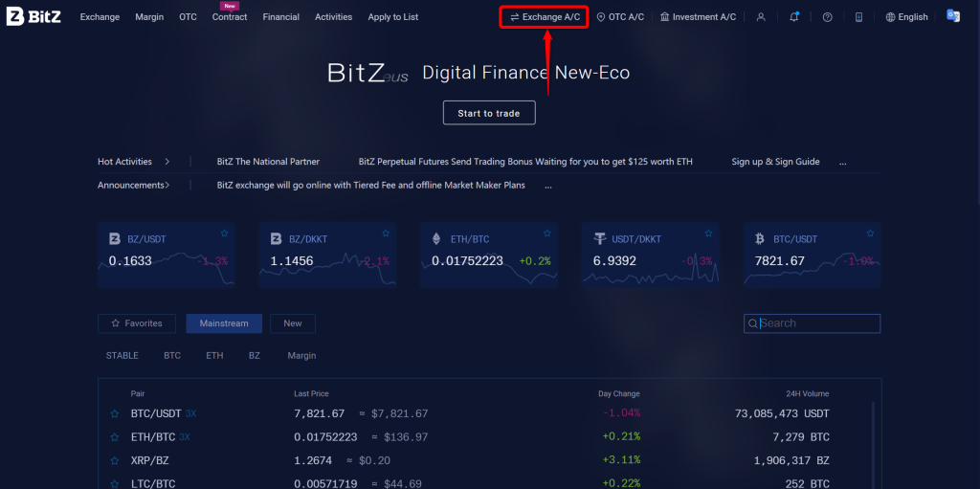Favorite the BZ/DKKT card with its star
This screenshot has width=980, height=489.
coord(386,233)
